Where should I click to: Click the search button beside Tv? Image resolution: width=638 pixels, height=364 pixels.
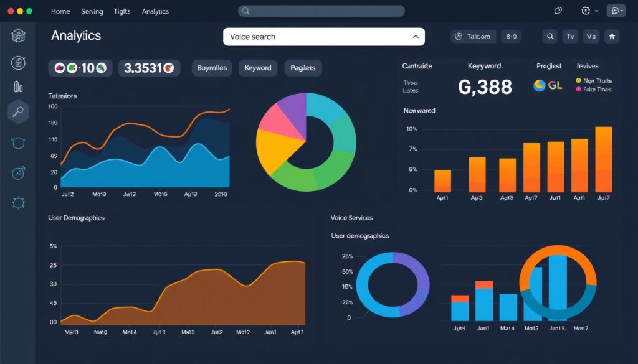click(x=550, y=37)
